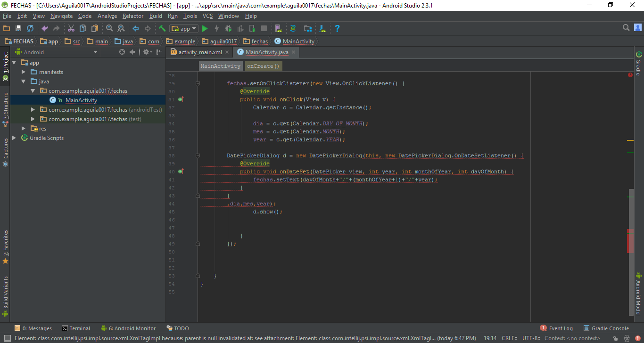Expand the androidTest package node
The width and height of the screenshot is (644, 343).
[x=33, y=110]
